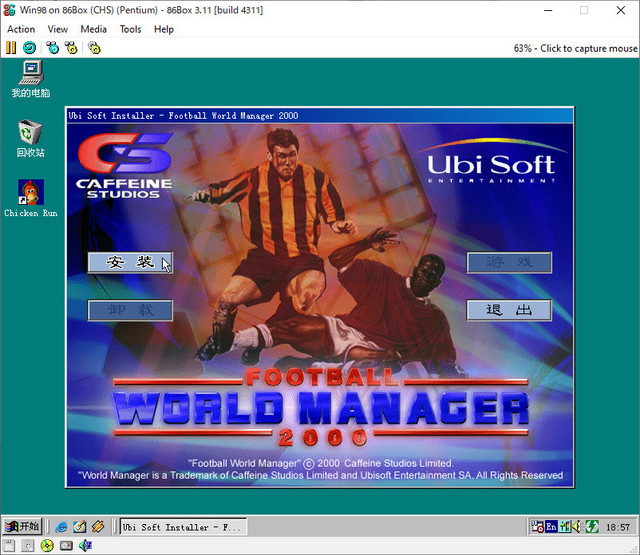
Task: Click the En language indicator
Action: point(551,527)
